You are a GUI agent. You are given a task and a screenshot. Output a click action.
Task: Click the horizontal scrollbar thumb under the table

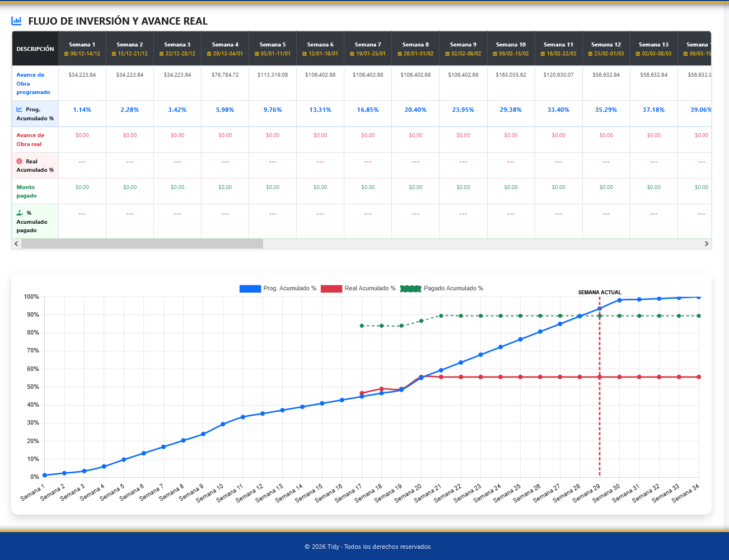pyautogui.click(x=142, y=243)
